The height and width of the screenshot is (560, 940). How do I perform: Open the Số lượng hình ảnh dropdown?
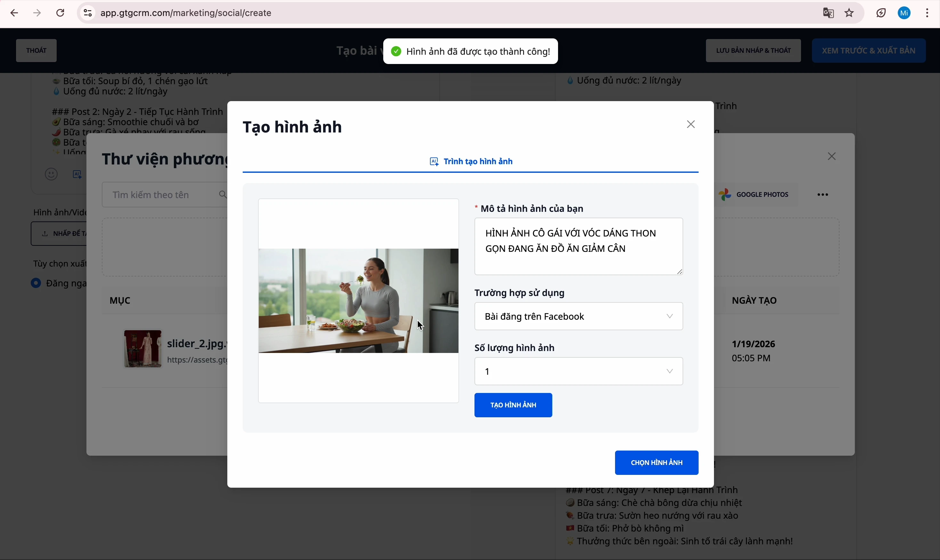point(578,371)
